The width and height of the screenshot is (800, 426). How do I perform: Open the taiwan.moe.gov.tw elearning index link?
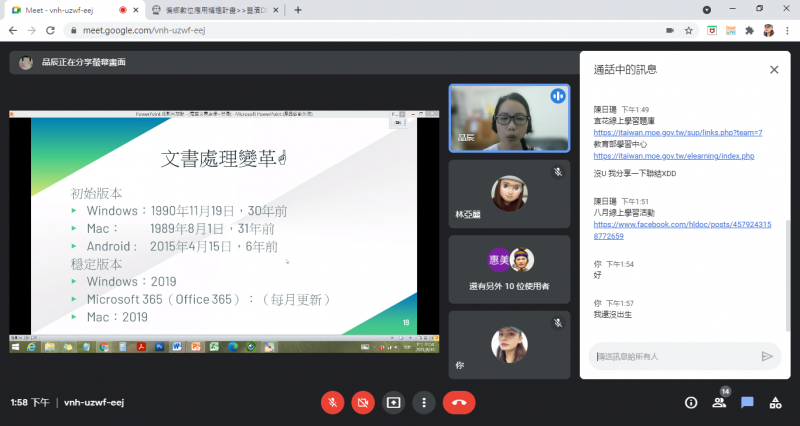[673, 156]
